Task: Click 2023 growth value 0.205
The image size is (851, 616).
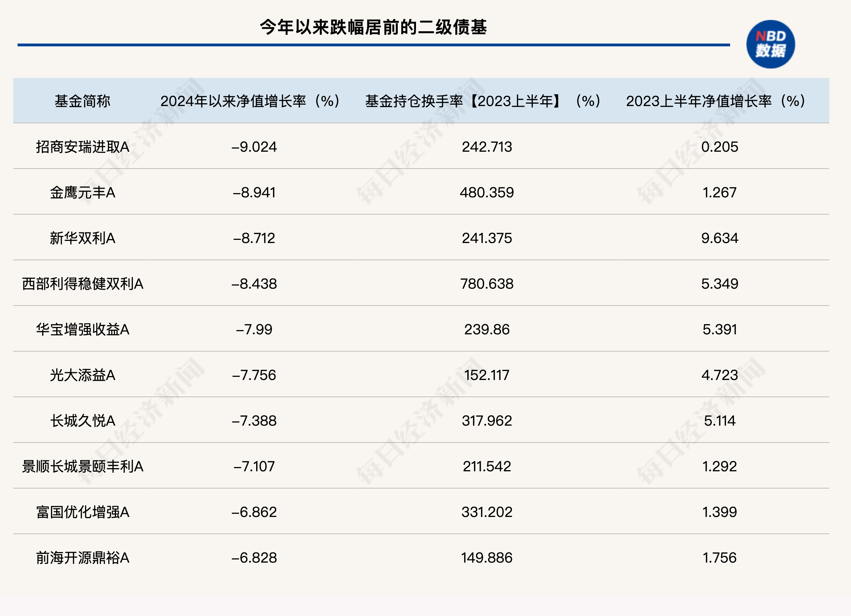Action: [720, 147]
